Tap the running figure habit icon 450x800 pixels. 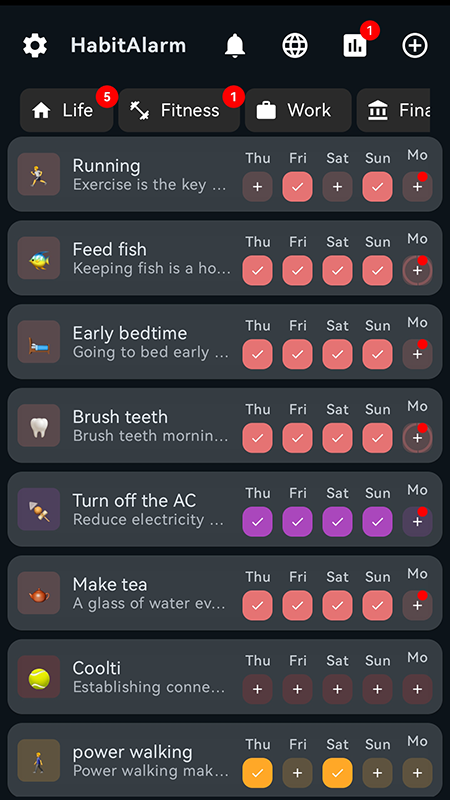tap(39, 174)
